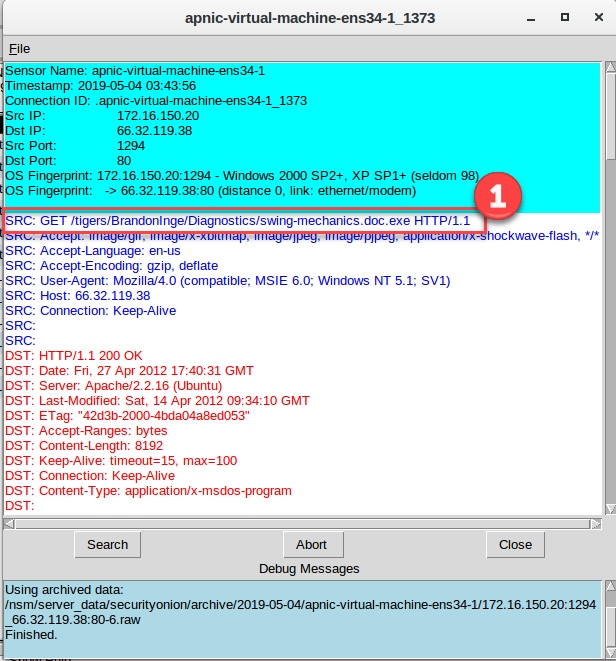Click the vertical scrollbar thumb of transcript
The image size is (616, 661).
point(611,116)
